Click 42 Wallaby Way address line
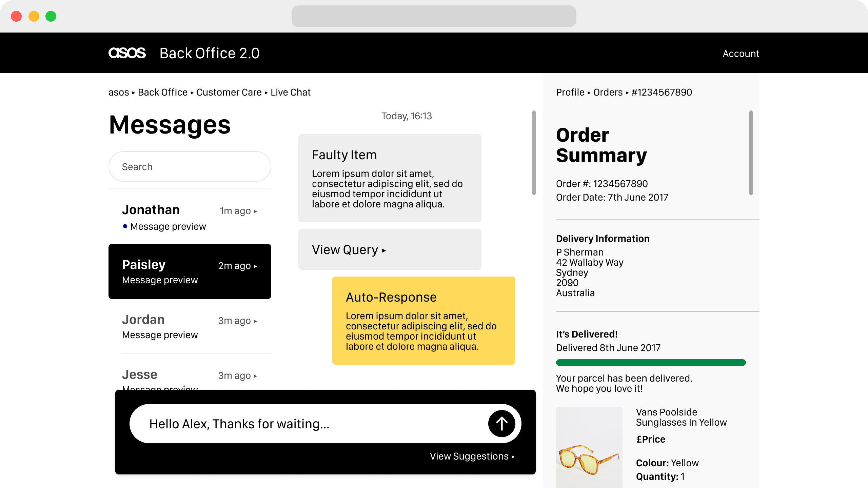The height and width of the screenshot is (488, 868). coord(590,262)
